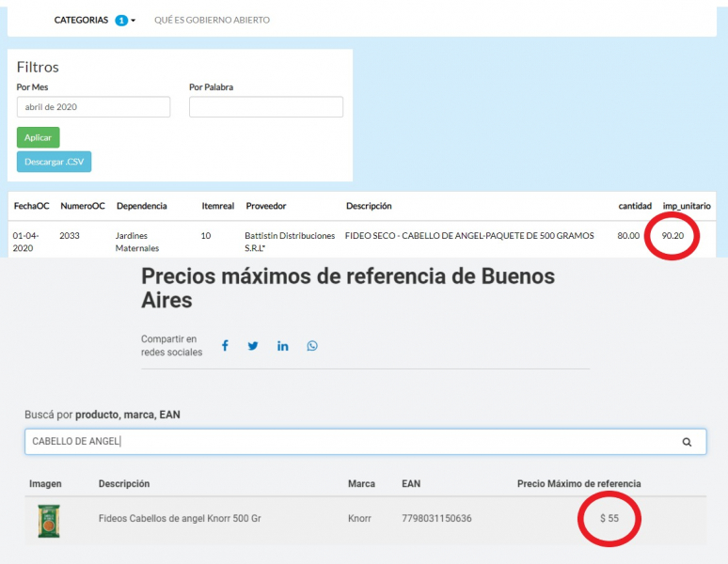Open QUÉ ES GOBIERNO ABIERTO link
The image size is (728, 564).
[x=212, y=20]
